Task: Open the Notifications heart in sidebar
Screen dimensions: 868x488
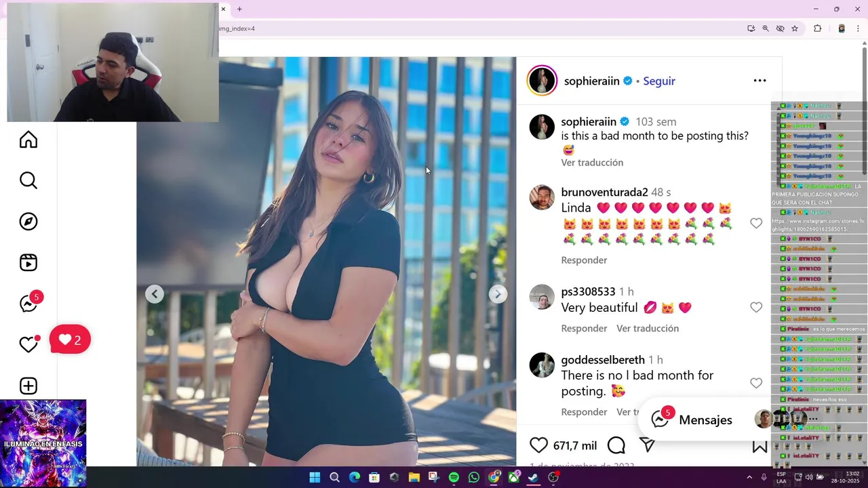Action: (x=28, y=344)
